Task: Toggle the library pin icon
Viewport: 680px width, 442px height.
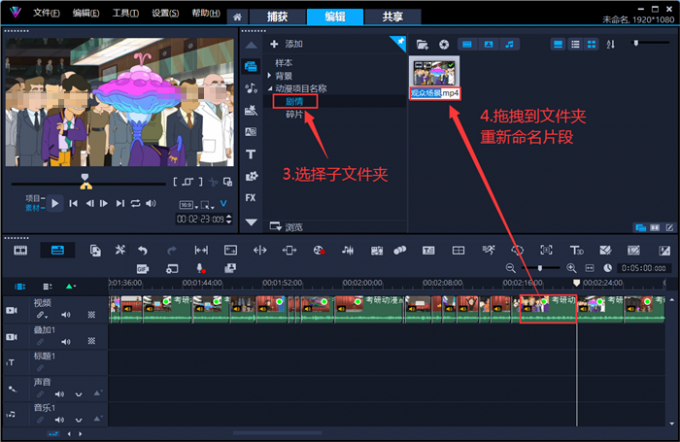Action: pos(399,42)
